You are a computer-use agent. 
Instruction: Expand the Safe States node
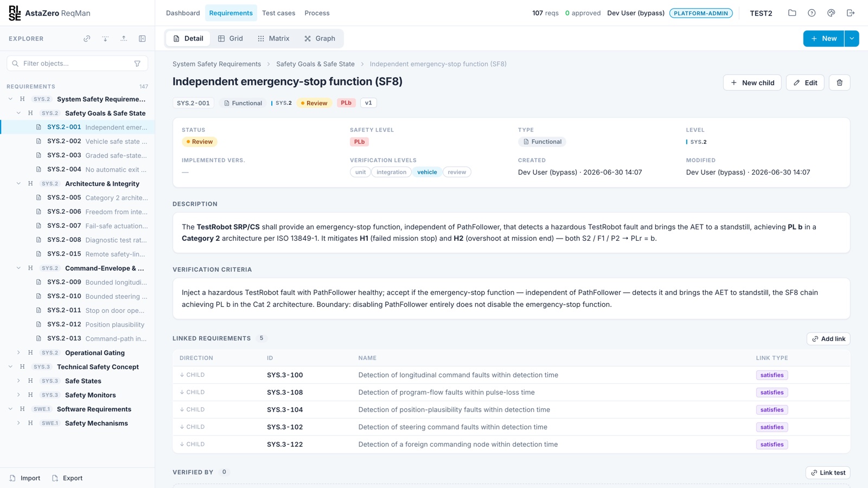click(18, 381)
